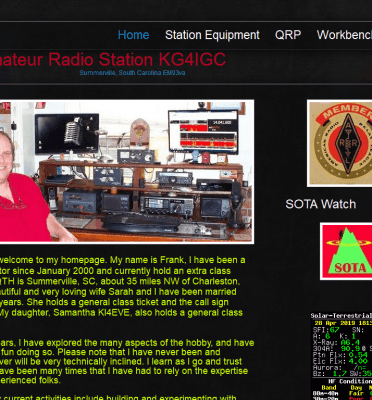Click the SOTA mountain logo
Viewport: 372px width, 400px height.
click(346, 251)
